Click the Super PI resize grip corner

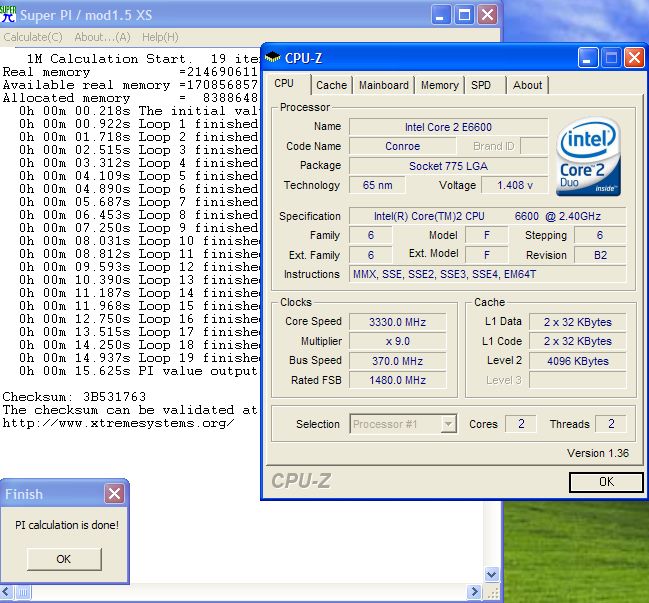coord(493,593)
